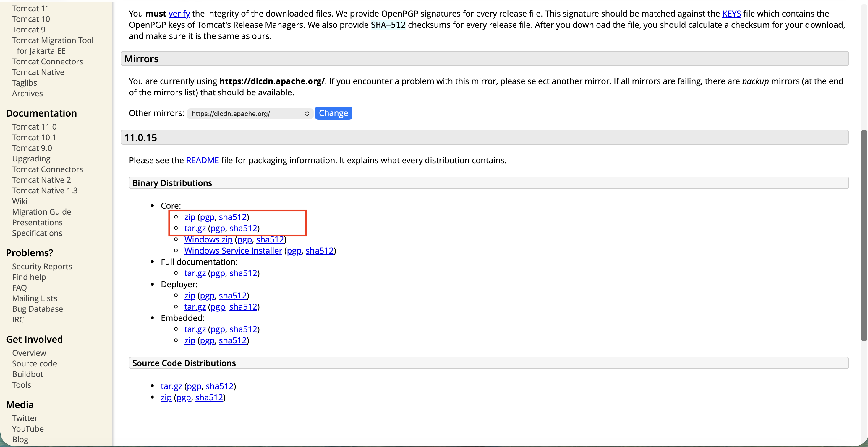The width and height of the screenshot is (868, 447).
Task: Download the Windows Service Installer
Action: [233, 251]
